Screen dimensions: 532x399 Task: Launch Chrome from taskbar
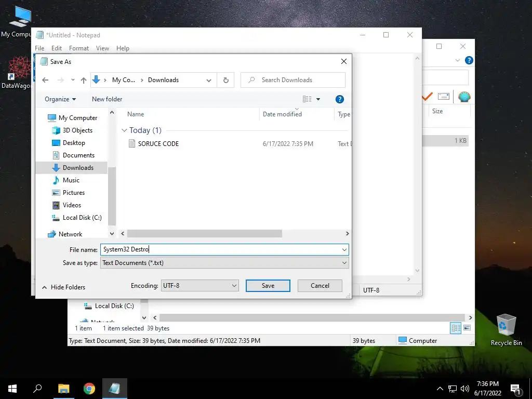(x=89, y=389)
